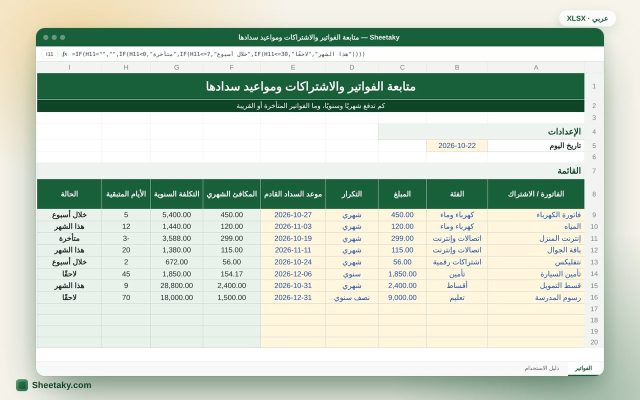Select the نتفليكس cell
The height and width of the screenshot is (400, 640).
(x=536, y=262)
